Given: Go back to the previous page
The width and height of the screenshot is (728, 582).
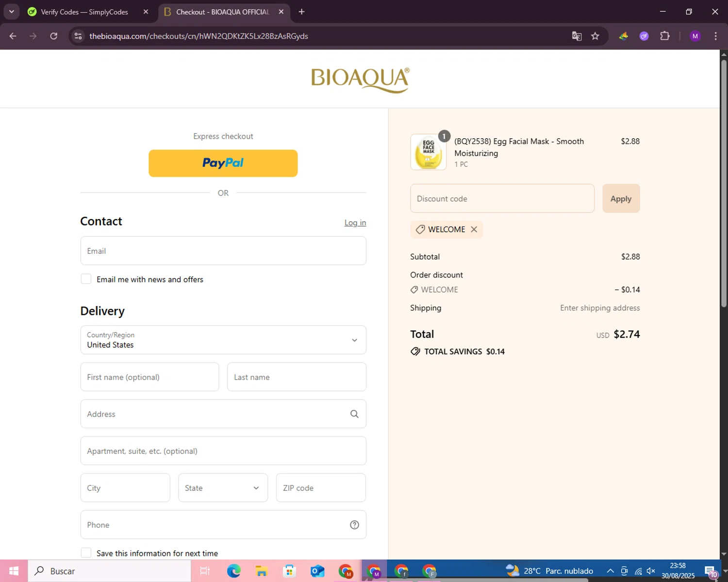Looking at the screenshot, I should pyautogui.click(x=13, y=36).
